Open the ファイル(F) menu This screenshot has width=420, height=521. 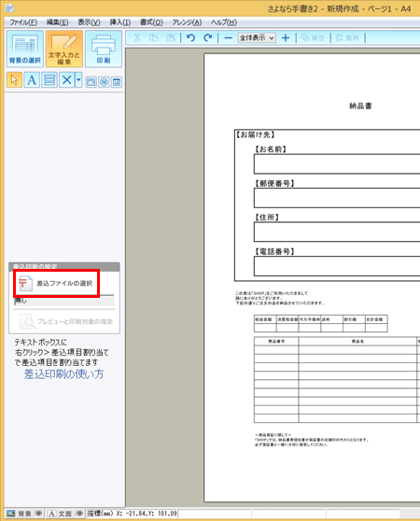pyautogui.click(x=23, y=22)
